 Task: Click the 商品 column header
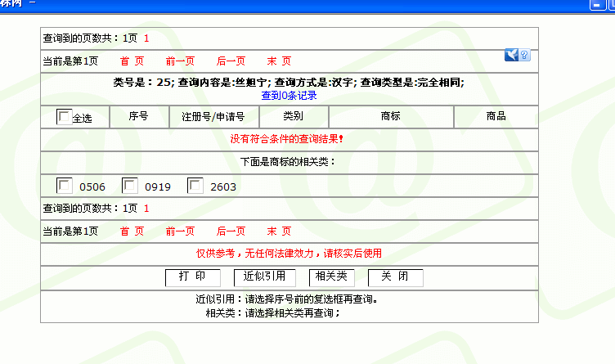pos(496,116)
